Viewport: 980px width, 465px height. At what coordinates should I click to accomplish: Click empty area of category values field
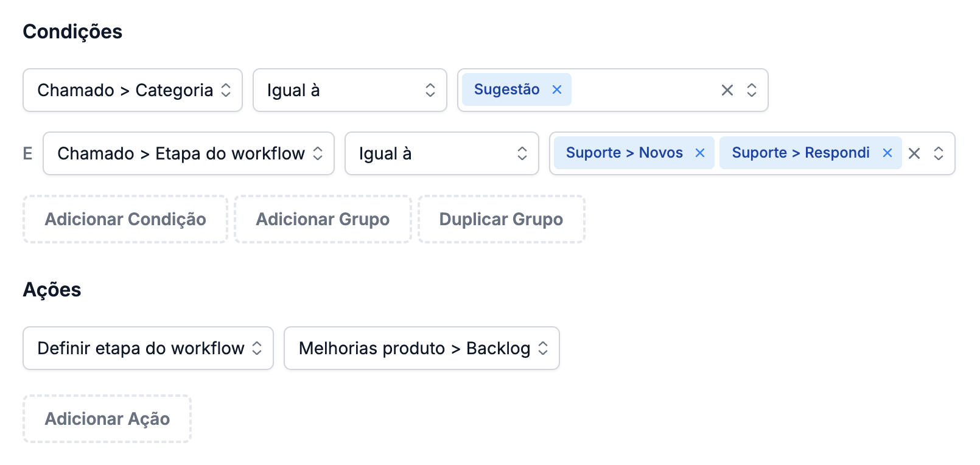[642, 90]
